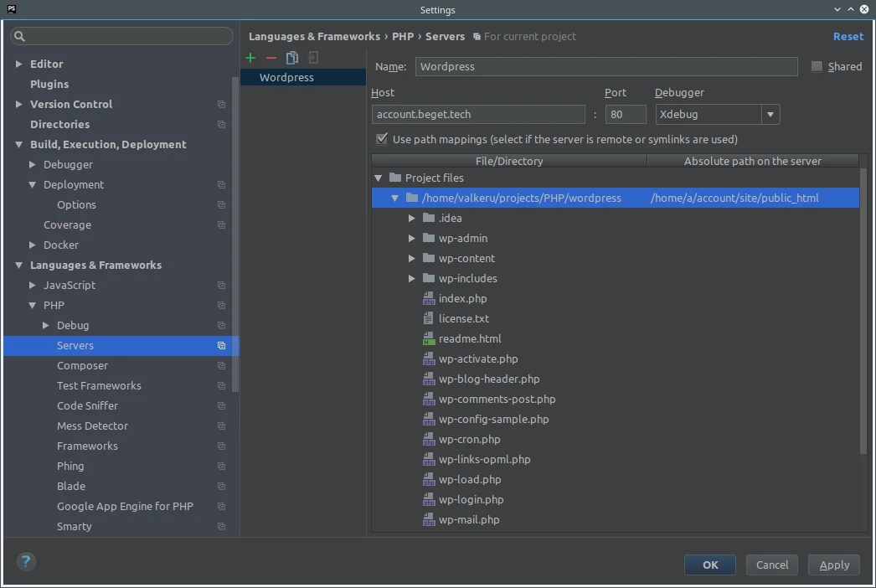Select Plugins in settings sidebar
Viewport: 876px width, 588px height.
click(x=49, y=84)
